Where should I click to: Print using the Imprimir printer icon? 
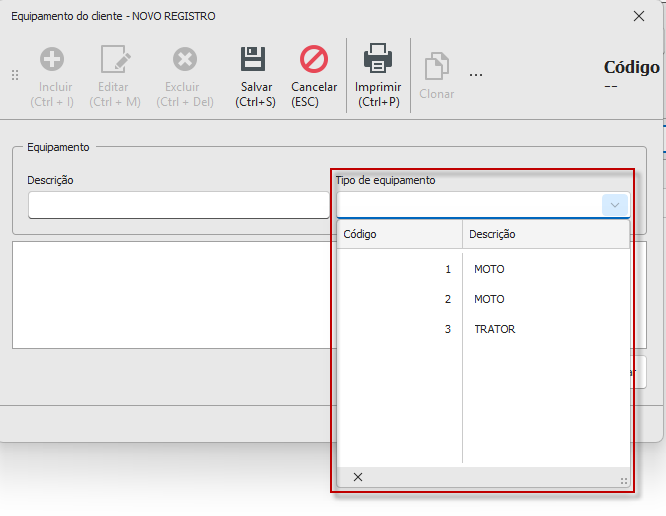tap(378, 58)
